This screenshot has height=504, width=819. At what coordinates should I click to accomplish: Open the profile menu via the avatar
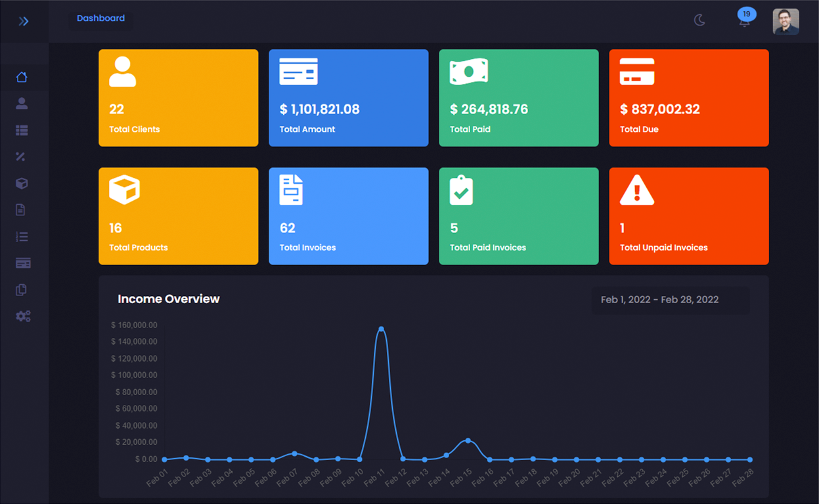tap(785, 21)
